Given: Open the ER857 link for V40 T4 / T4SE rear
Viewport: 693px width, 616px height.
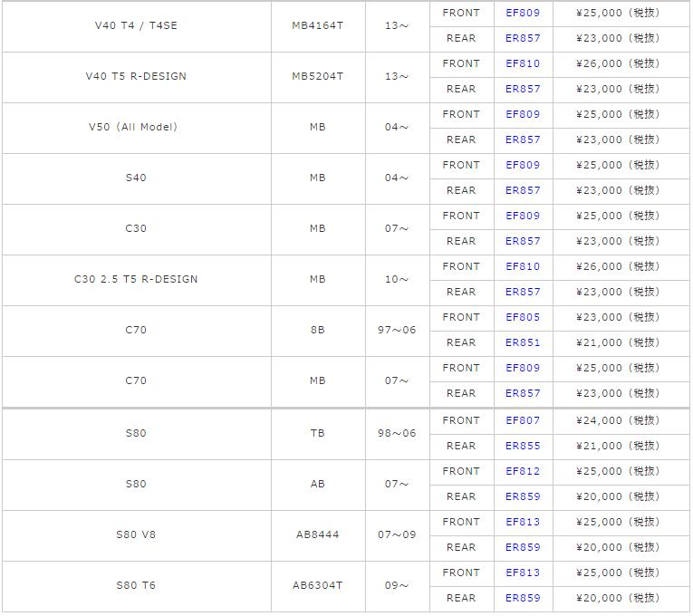Looking at the screenshot, I should (x=523, y=38).
